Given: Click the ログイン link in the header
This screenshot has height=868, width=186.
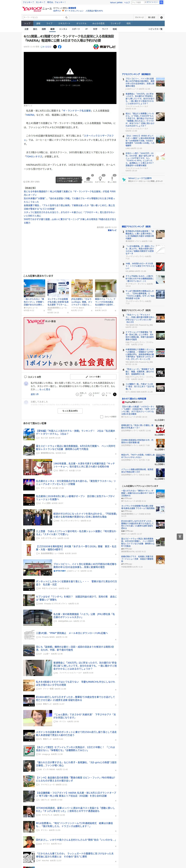Looking at the screenshot, I should (57, 11).
